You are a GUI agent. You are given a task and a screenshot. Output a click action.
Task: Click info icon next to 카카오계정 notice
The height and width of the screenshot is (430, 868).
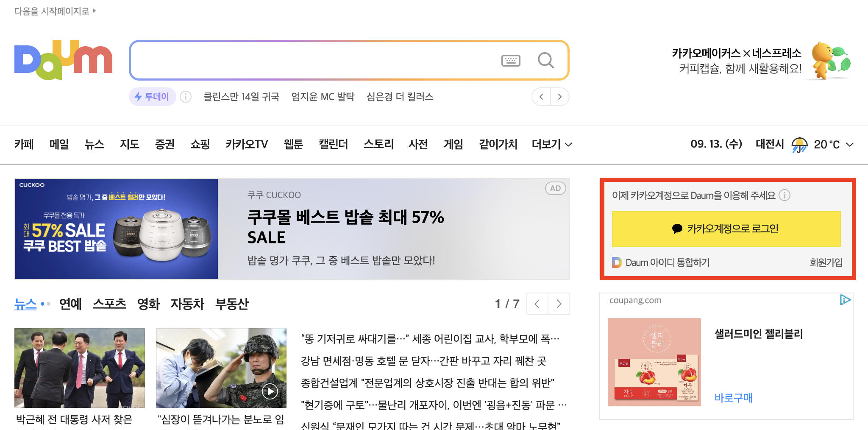785,195
